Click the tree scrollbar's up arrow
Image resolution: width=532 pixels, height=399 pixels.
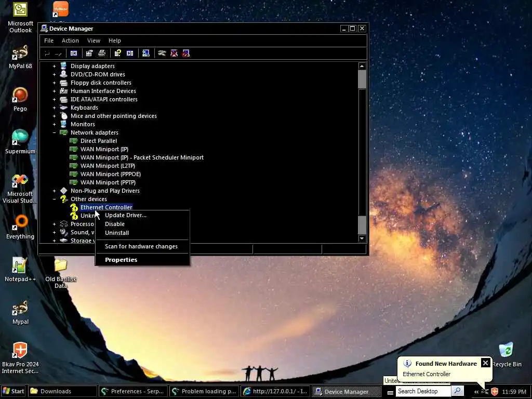[362, 66]
